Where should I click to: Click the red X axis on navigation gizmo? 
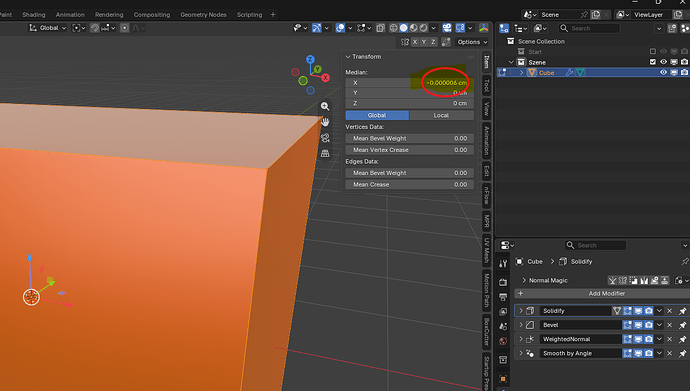coord(325,78)
